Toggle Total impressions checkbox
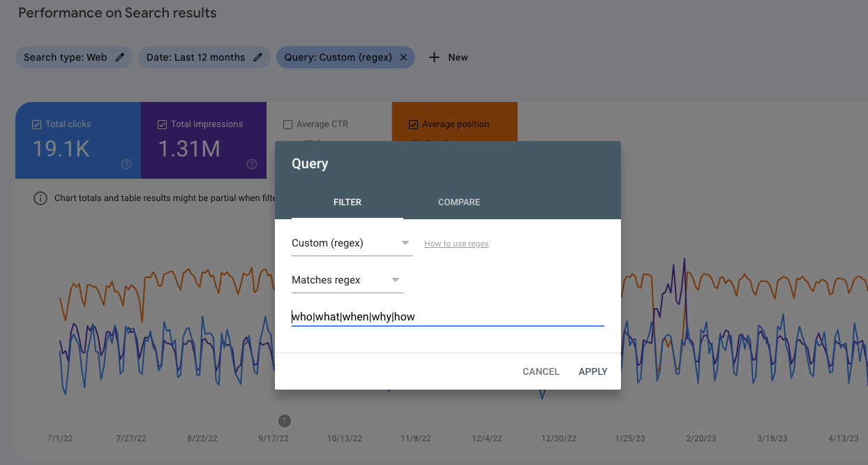This screenshot has width=868, height=465. 162,124
